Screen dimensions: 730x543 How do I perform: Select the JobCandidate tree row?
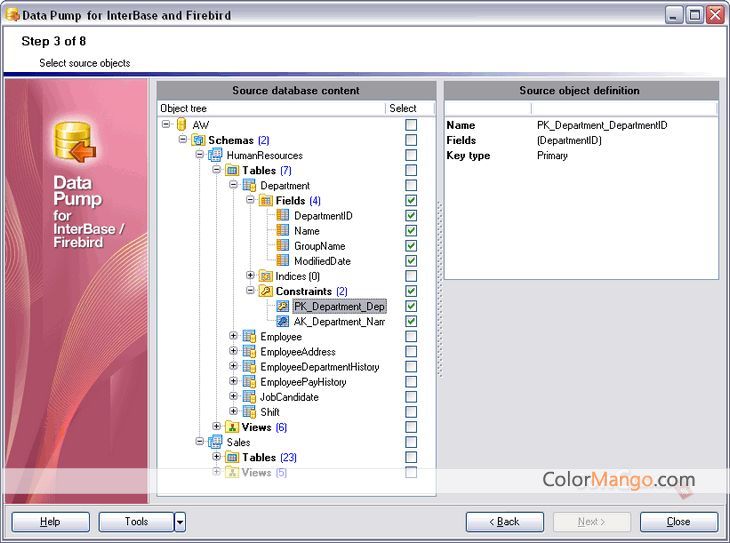click(289, 397)
